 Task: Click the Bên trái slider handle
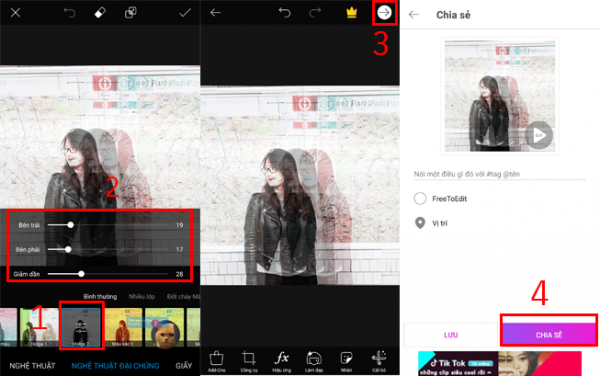(70, 225)
